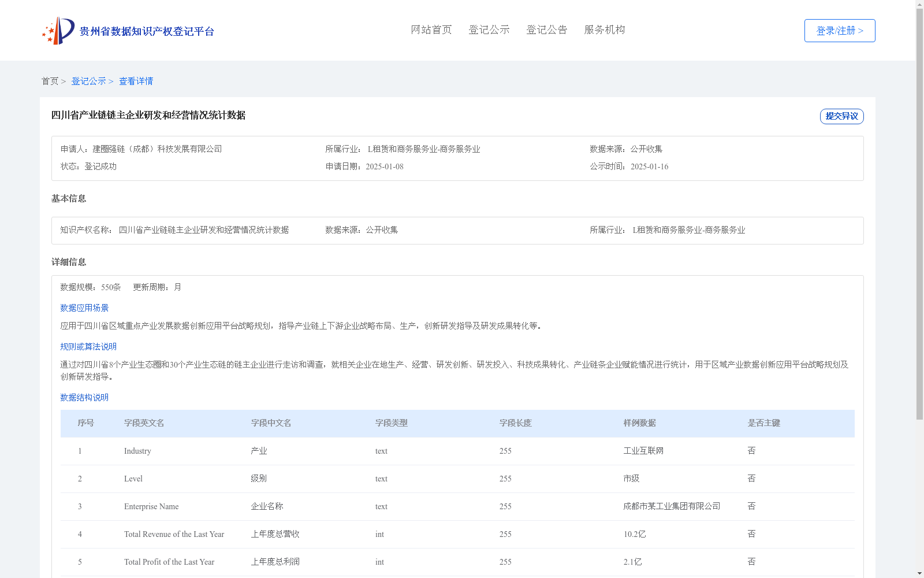The height and width of the screenshot is (578, 924).
Task: Select applicant text 建圈强链（成都）科技发展有限公司
Action: coord(157,149)
